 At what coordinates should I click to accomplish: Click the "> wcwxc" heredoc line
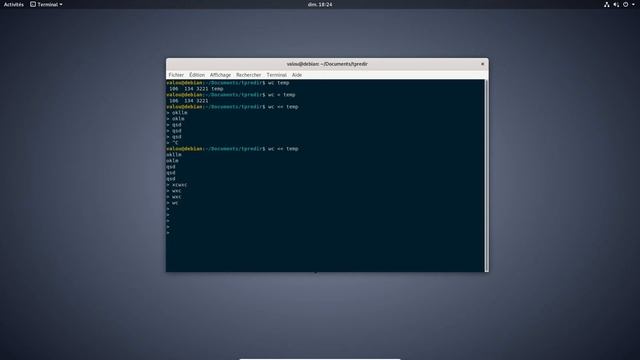click(177, 185)
